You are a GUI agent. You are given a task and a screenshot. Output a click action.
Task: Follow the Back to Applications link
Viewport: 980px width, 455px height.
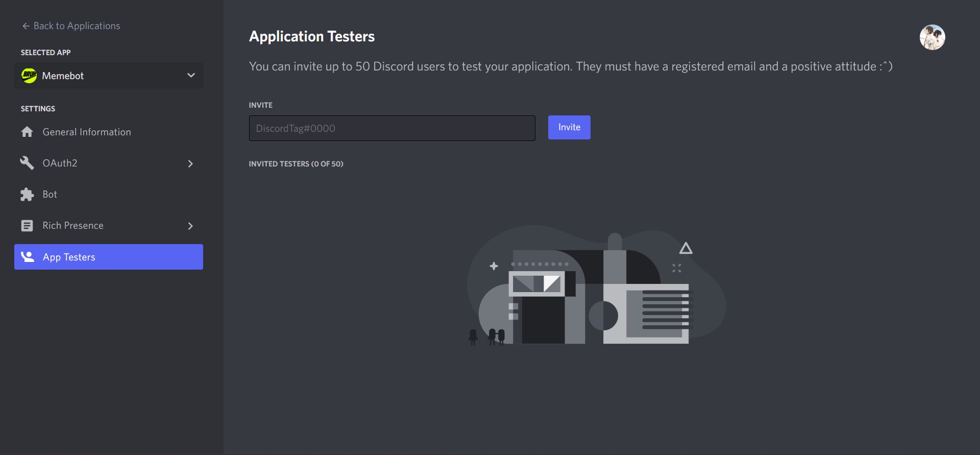click(x=77, y=26)
